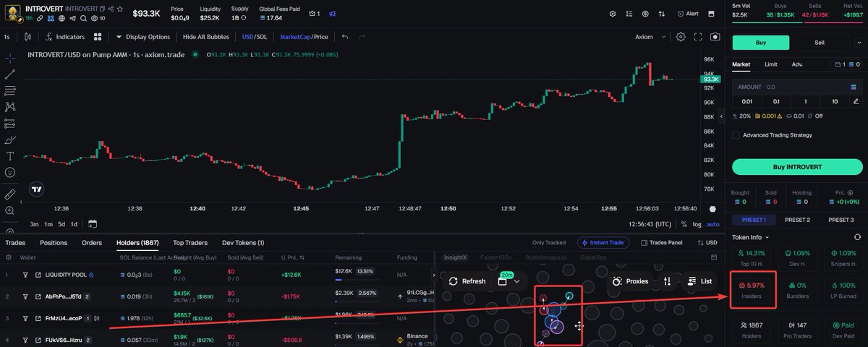868x347 pixels.
Task: Switch holders currency USD selector
Action: pyautogui.click(x=707, y=243)
